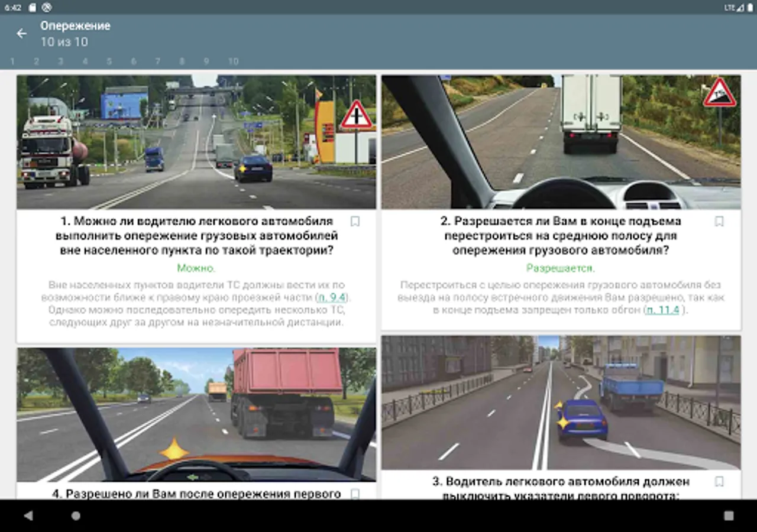Tap the answer "Можно."

click(x=196, y=268)
